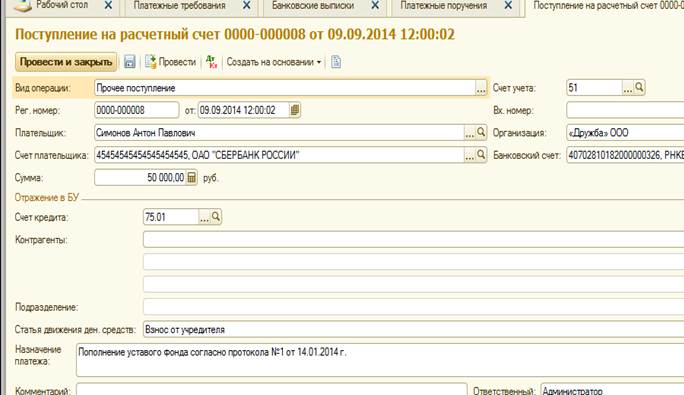Image resolution: width=684 pixels, height=395 pixels.
Task: Switch to the Банковские выписки tab
Action: point(313,6)
